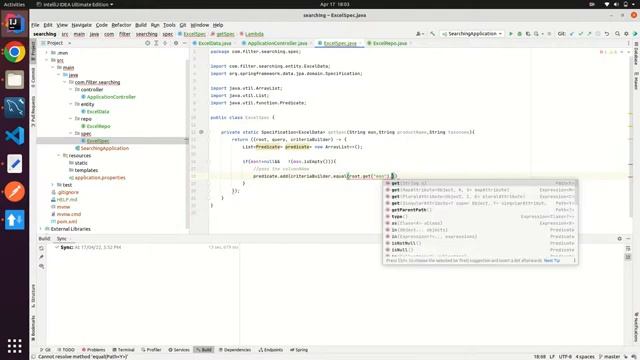The image size is (640, 360).
Task: Open the Terminal tool window button
Action: point(124,350)
